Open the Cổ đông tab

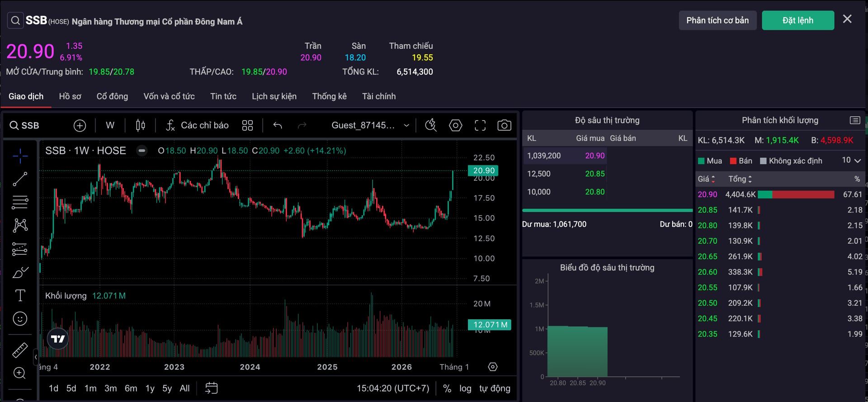tap(112, 96)
